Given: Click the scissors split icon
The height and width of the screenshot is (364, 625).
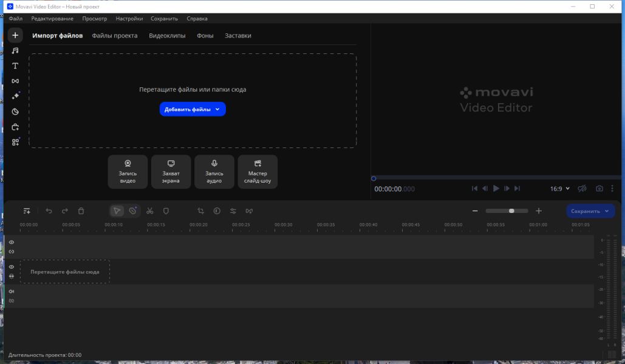Looking at the screenshot, I should [150, 211].
